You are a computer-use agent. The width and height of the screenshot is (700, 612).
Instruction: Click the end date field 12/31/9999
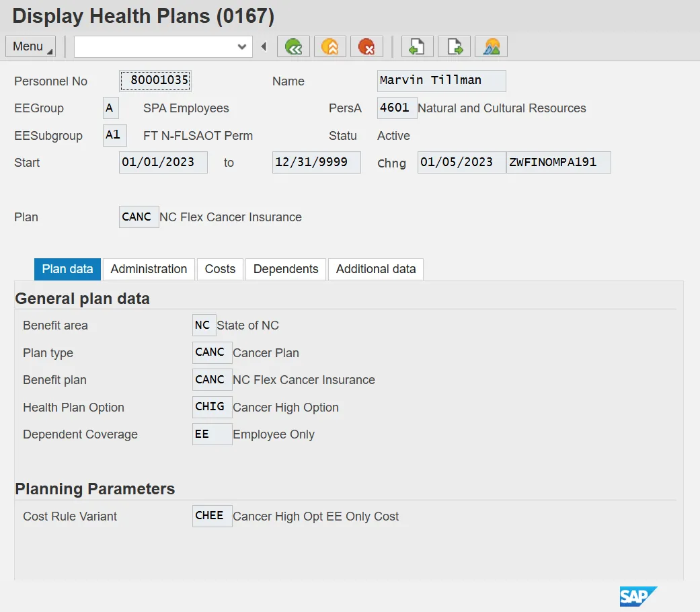pyautogui.click(x=317, y=163)
